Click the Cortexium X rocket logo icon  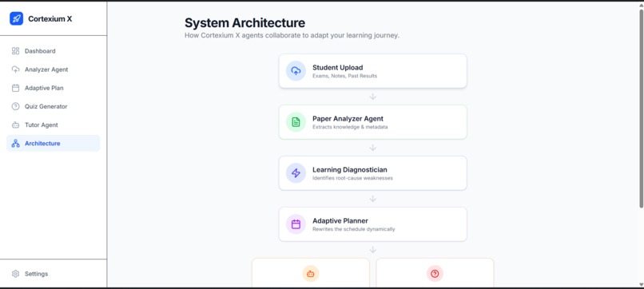coord(17,18)
